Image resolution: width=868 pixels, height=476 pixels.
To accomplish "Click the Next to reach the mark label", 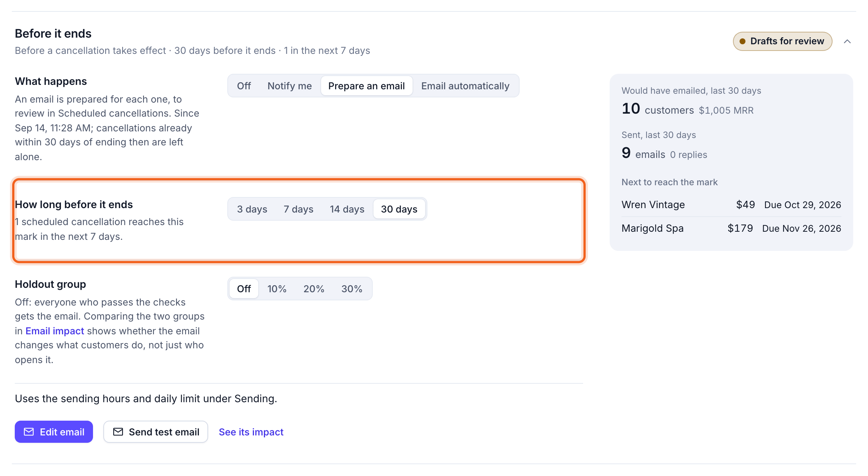I will tap(669, 182).
